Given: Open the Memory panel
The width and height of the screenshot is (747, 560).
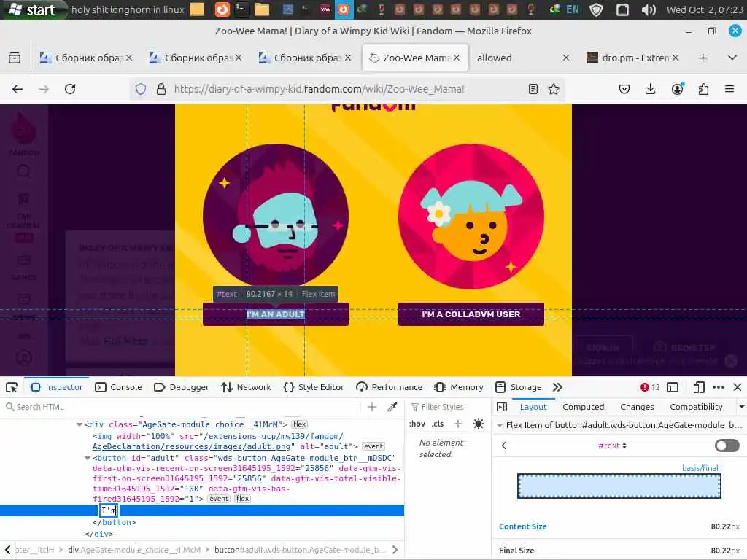Looking at the screenshot, I should [x=459, y=387].
